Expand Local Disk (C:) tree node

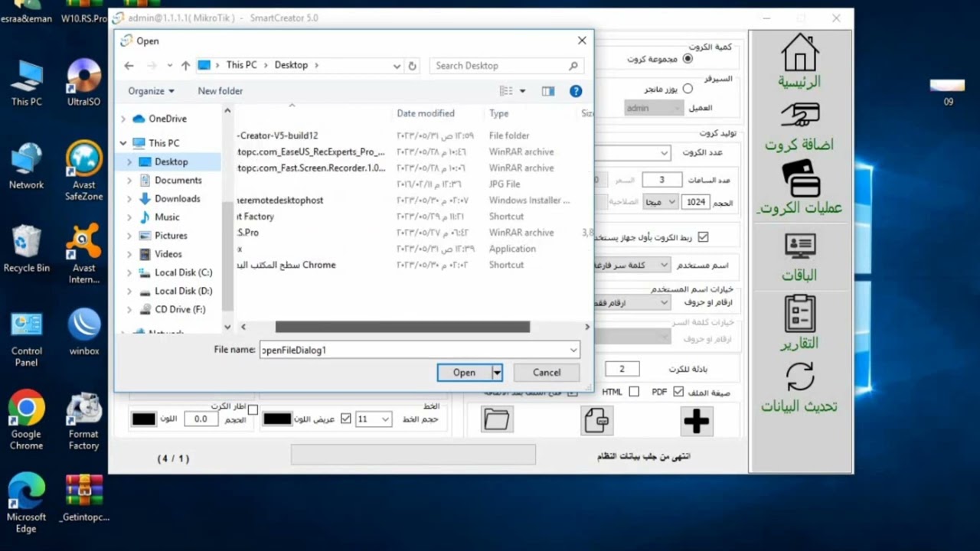[129, 272]
